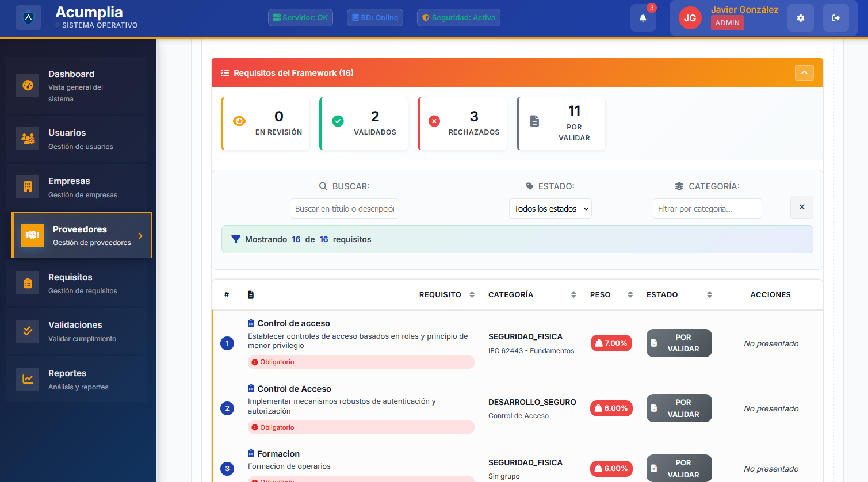Click the Proveedores handshake icon
Screen dimensions: 868x482
click(x=32, y=235)
